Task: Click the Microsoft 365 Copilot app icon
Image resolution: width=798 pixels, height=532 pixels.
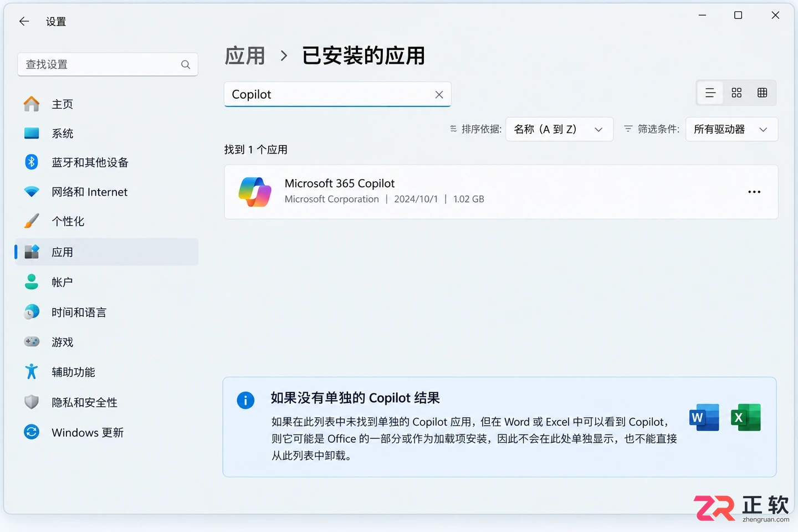Action: click(255, 192)
